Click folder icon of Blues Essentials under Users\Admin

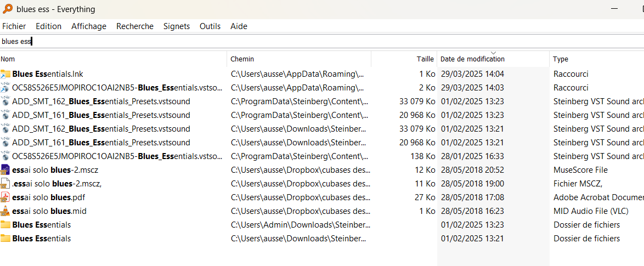pyautogui.click(x=5, y=225)
